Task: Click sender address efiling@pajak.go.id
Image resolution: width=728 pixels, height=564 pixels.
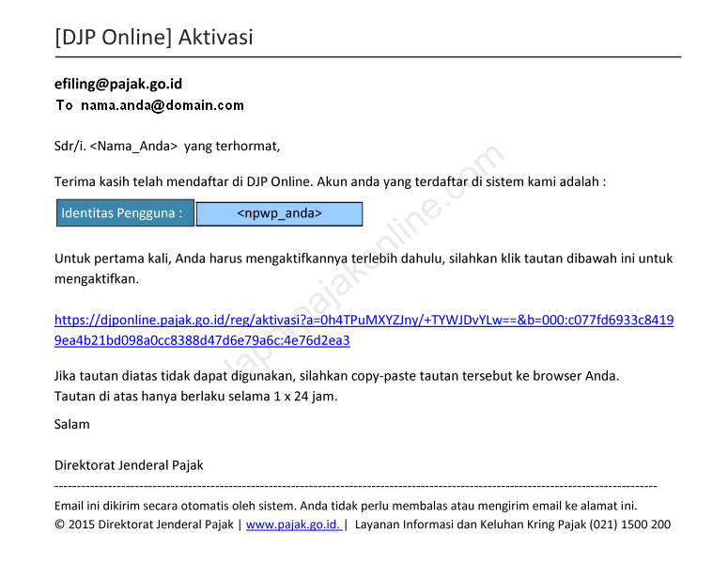Action: 118,84
